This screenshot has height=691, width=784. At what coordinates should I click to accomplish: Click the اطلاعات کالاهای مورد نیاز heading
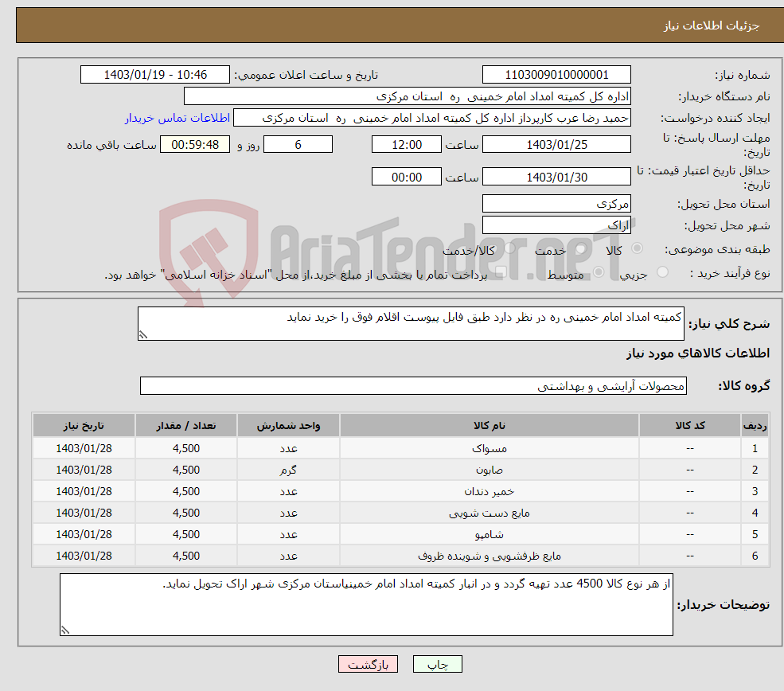698,353
